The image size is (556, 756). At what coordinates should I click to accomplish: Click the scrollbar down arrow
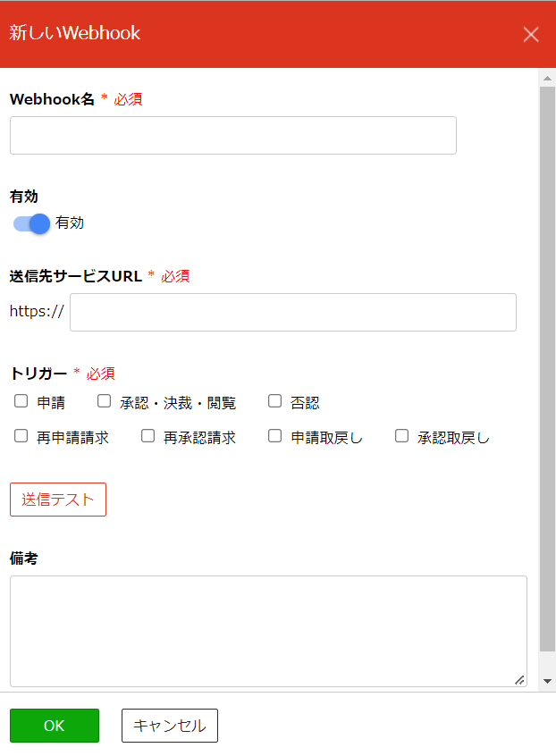pyautogui.click(x=547, y=681)
